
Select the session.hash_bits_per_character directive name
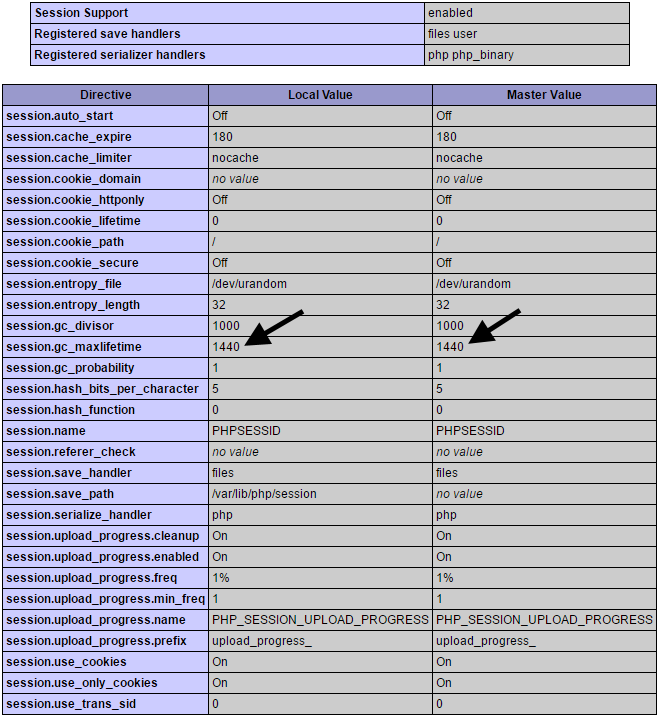tap(103, 389)
